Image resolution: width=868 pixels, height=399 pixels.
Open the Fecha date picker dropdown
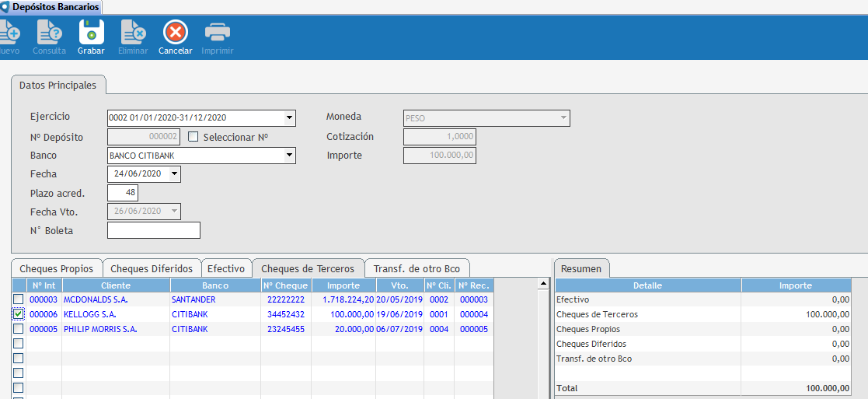pyautogui.click(x=174, y=174)
